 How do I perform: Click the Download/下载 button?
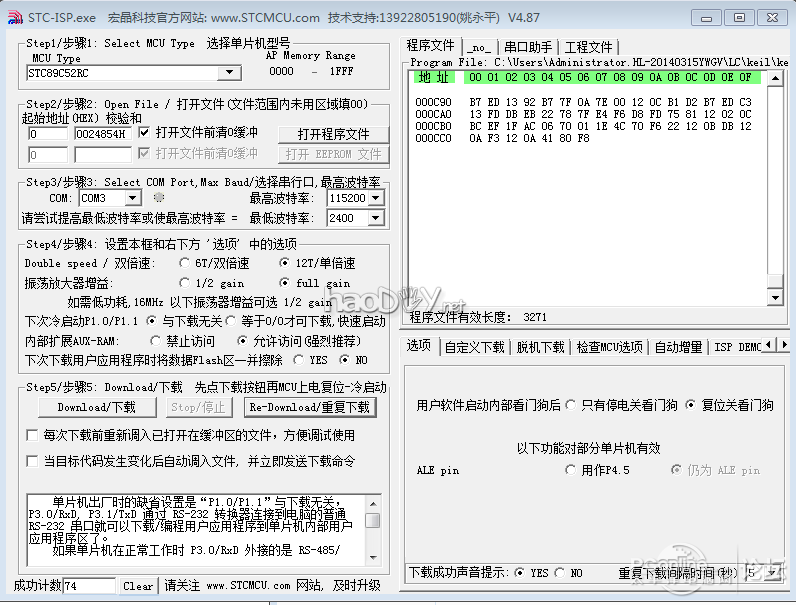tap(96, 407)
